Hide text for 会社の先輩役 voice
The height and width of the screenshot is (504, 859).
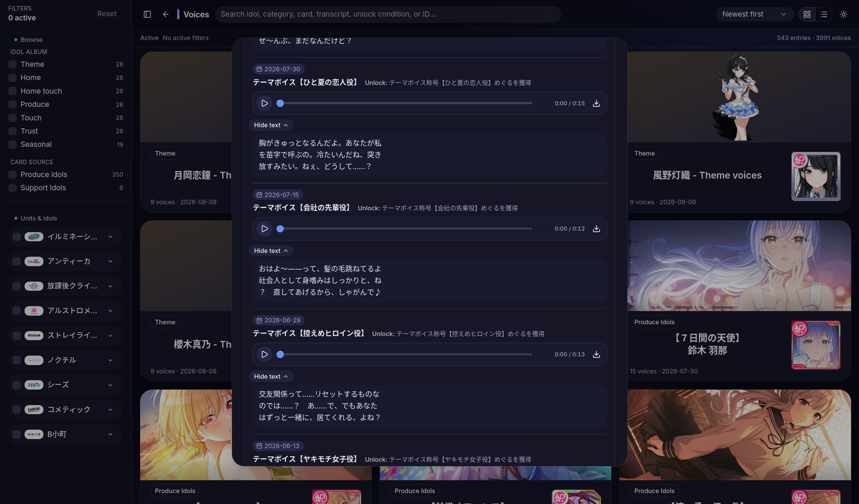pyautogui.click(x=271, y=251)
